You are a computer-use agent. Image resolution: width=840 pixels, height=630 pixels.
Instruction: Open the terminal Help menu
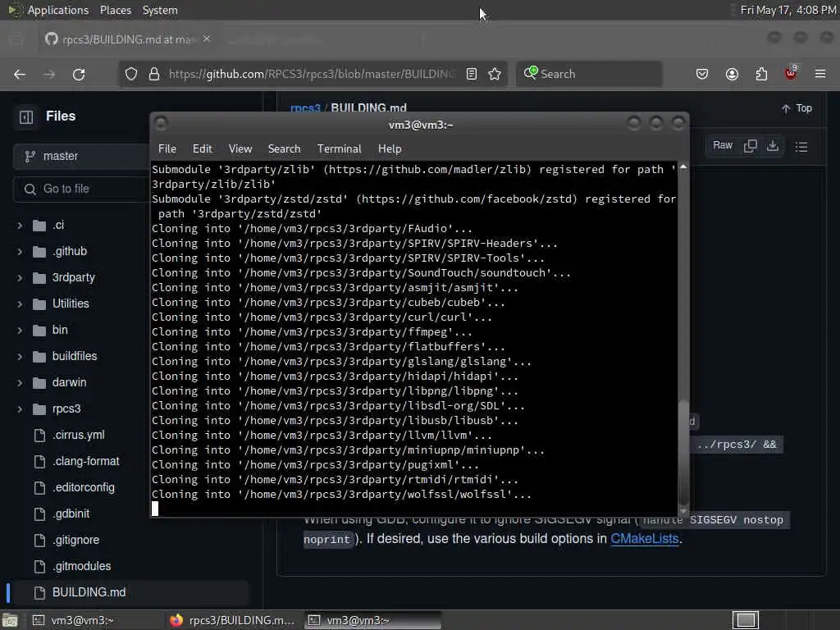tap(390, 149)
